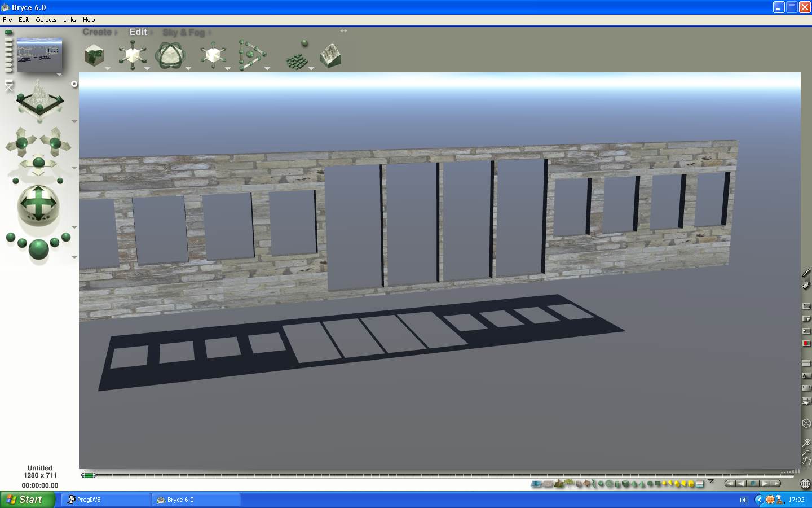812x508 pixels.
Task: Expand the Reposition tool dropdown triangle
Action: (x=228, y=69)
